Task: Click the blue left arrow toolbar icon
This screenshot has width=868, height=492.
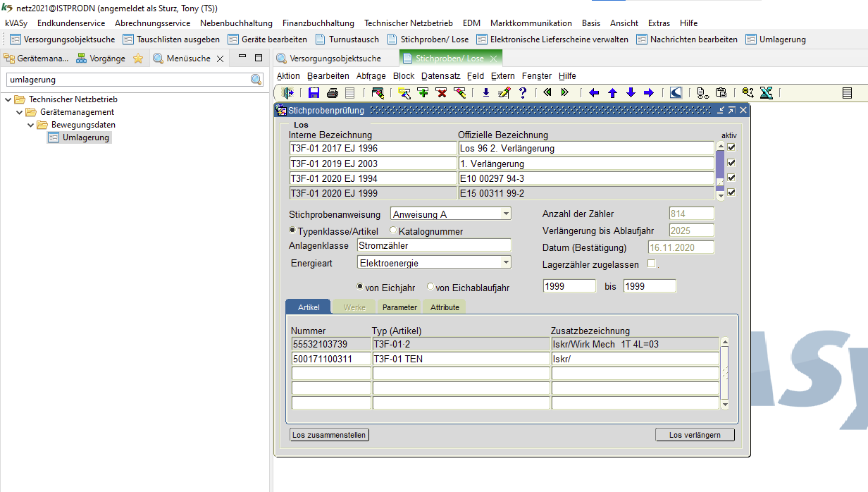Action: (x=594, y=92)
